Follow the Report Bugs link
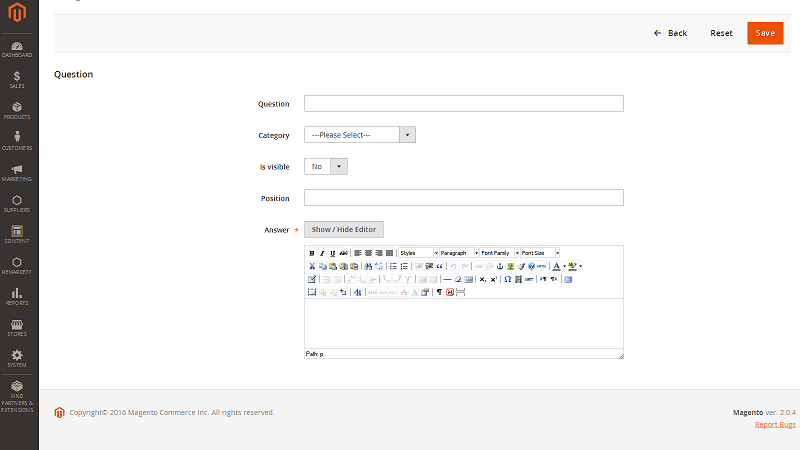 pos(775,425)
